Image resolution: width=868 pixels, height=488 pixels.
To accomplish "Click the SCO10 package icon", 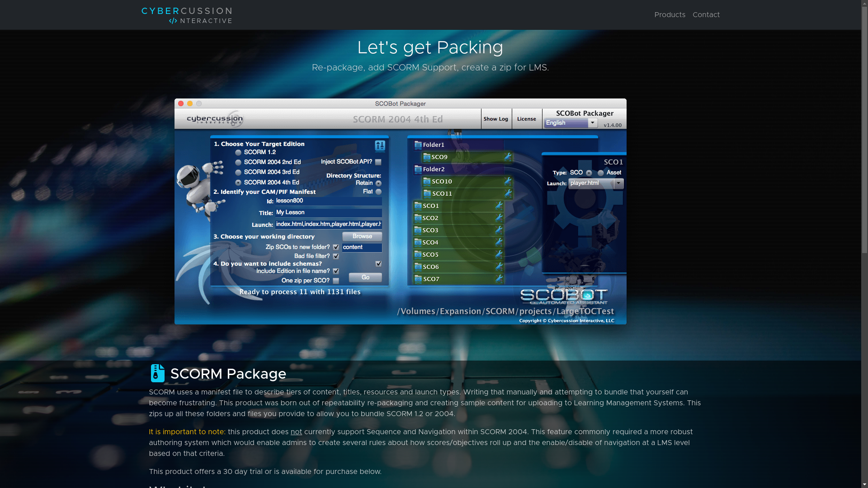I will [427, 182].
